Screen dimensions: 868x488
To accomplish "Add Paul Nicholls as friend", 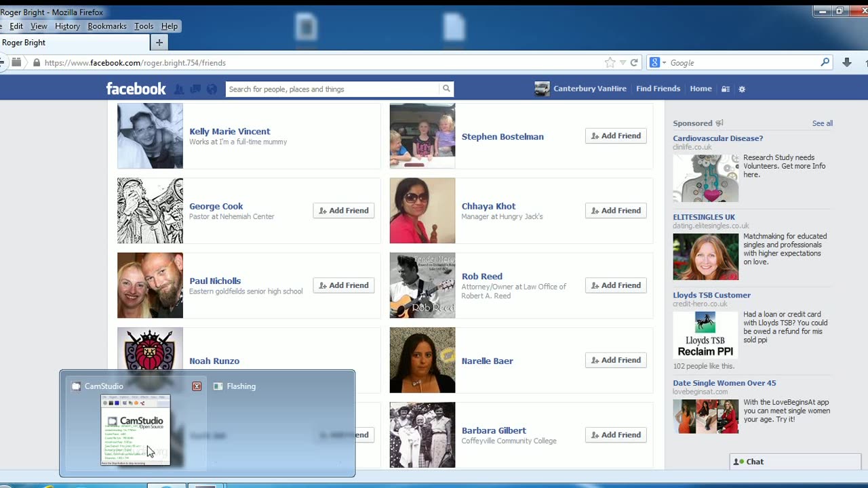I will pos(344,285).
